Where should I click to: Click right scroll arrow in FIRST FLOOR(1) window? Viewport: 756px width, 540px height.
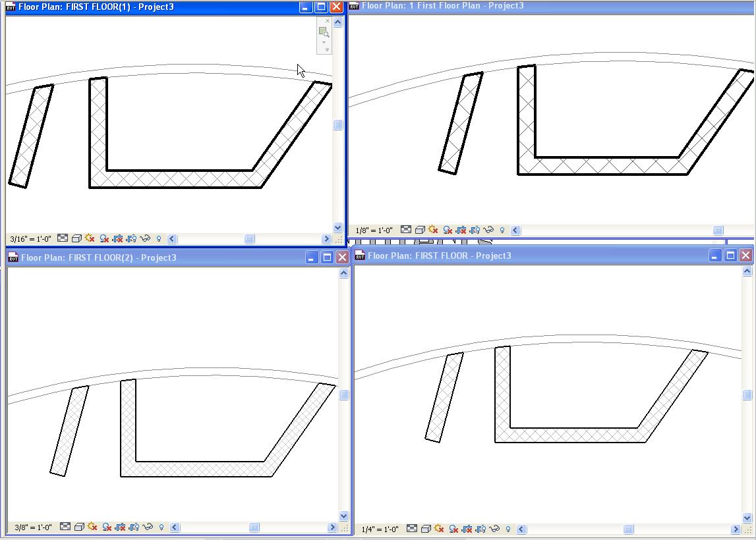tap(326, 239)
